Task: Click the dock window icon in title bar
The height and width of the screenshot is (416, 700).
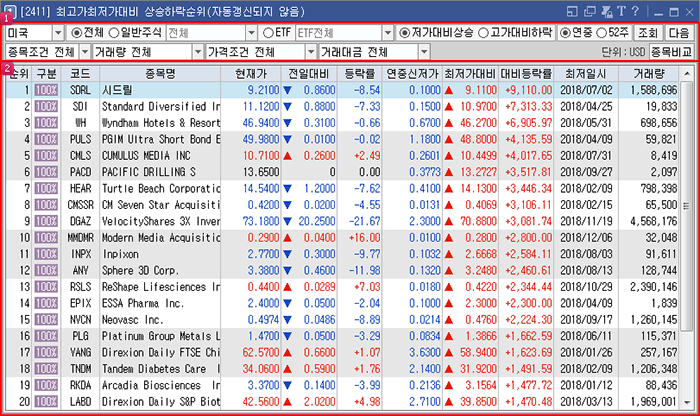Action: pos(572,12)
